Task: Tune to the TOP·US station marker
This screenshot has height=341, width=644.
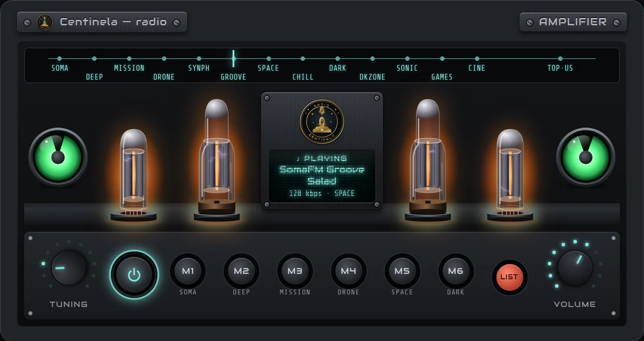Action: click(560, 59)
